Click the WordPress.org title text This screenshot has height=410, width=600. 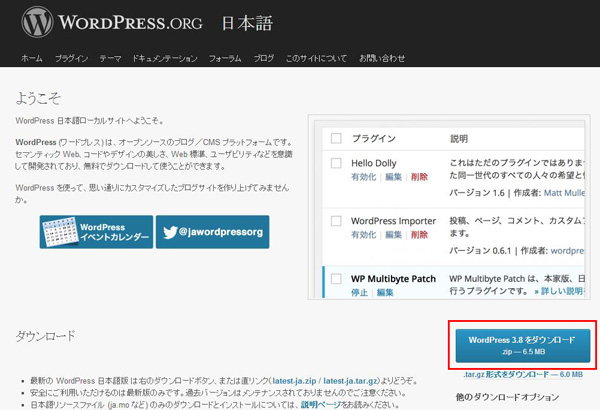[x=130, y=23]
